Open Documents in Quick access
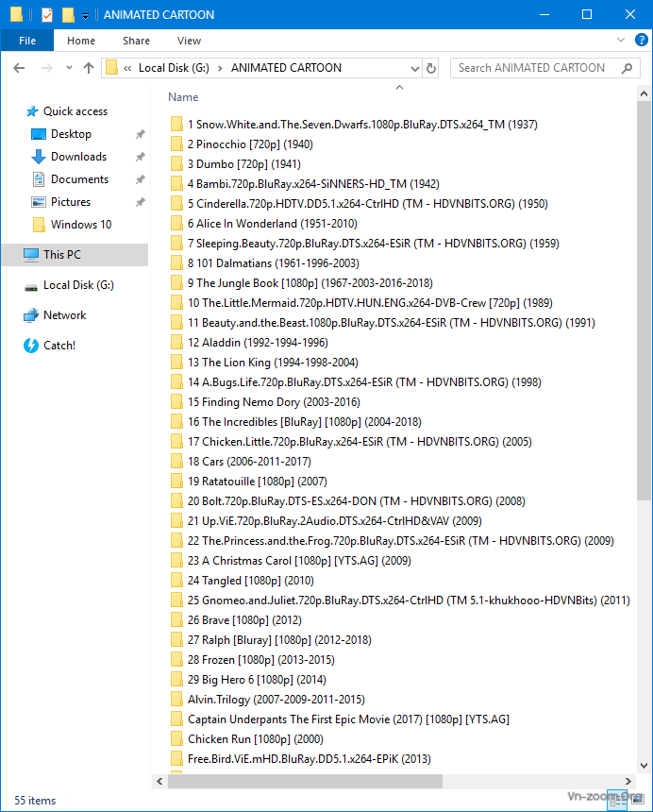The image size is (653, 812). pos(79,179)
